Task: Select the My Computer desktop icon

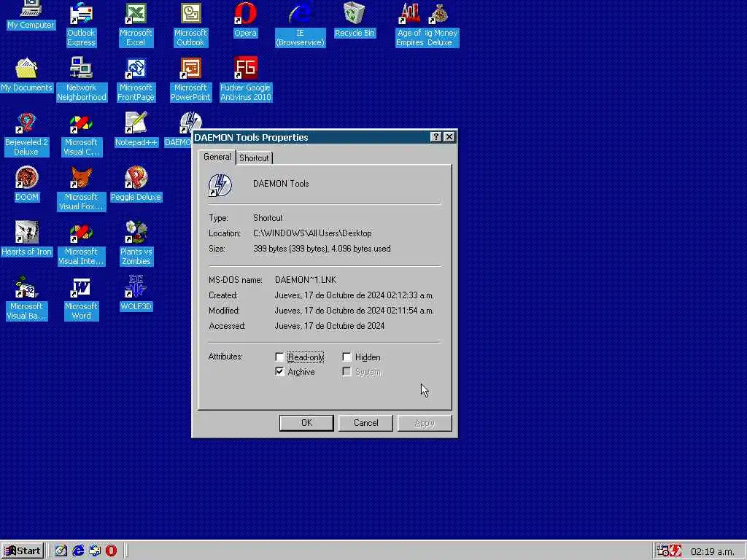Action: point(31,15)
